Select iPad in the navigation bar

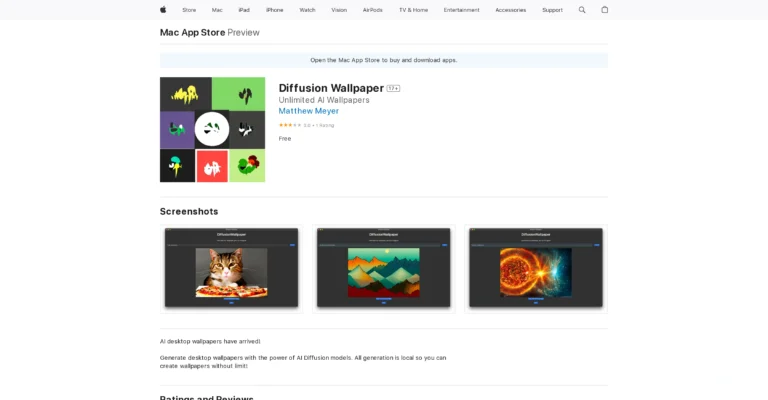click(x=244, y=10)
